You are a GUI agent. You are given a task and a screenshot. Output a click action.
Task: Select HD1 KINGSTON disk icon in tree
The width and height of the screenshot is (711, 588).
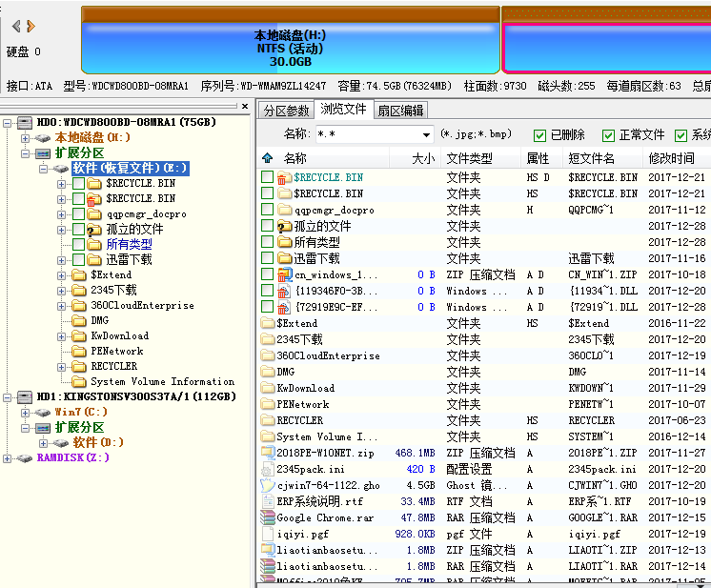[x=25, y=396]
